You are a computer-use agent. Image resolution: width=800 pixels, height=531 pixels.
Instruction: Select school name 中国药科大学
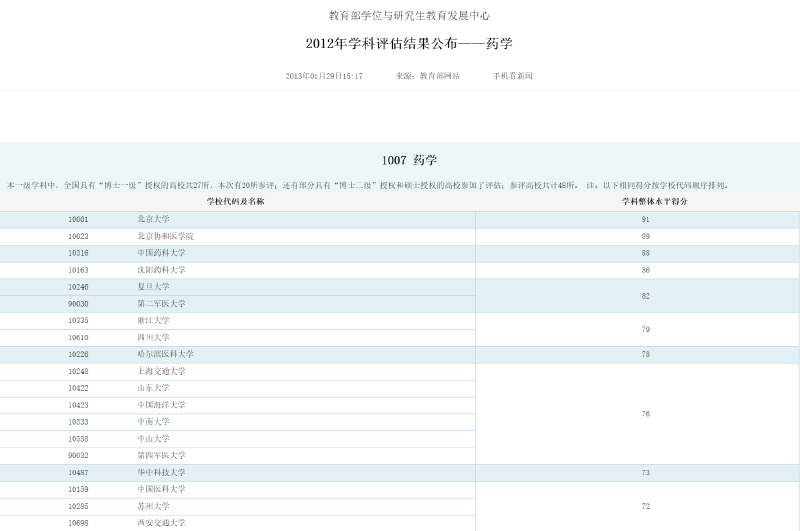tap(161, 253)
